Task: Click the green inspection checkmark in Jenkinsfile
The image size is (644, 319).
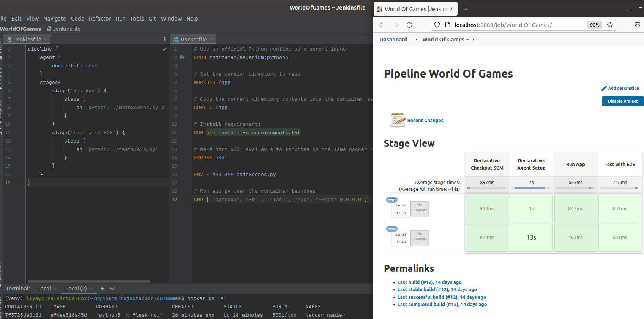Action: pos(164,49)
